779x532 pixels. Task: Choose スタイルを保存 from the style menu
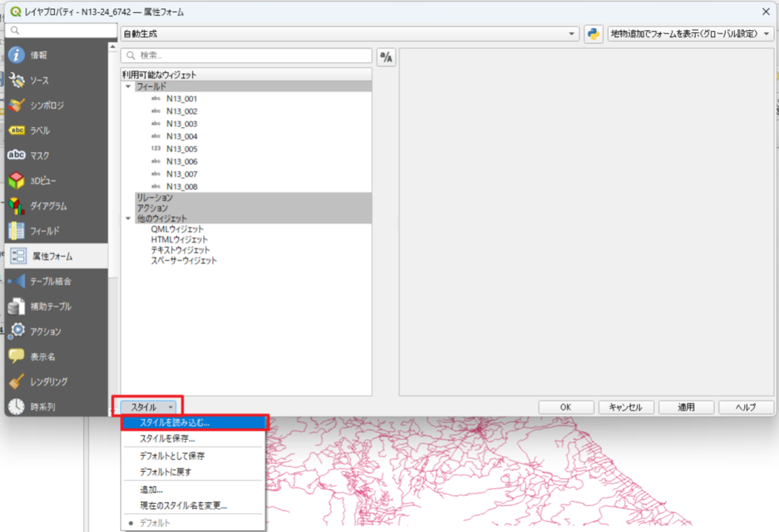click(167, 439)
